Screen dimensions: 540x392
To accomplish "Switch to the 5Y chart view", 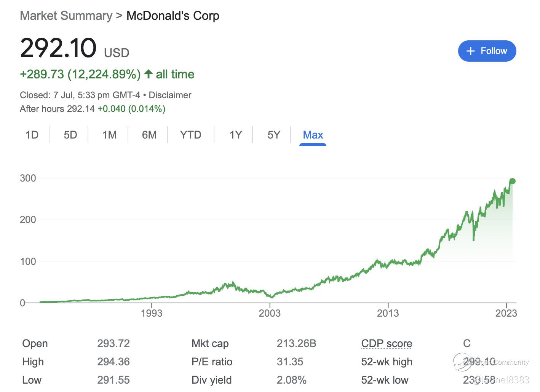I will click(274, 135).
